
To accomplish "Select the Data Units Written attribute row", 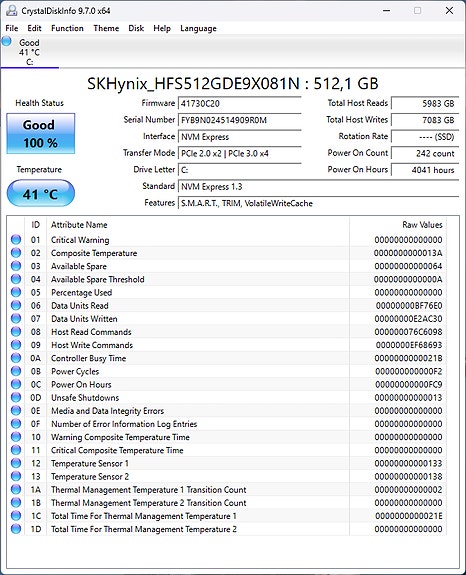I will coord(227,319).
